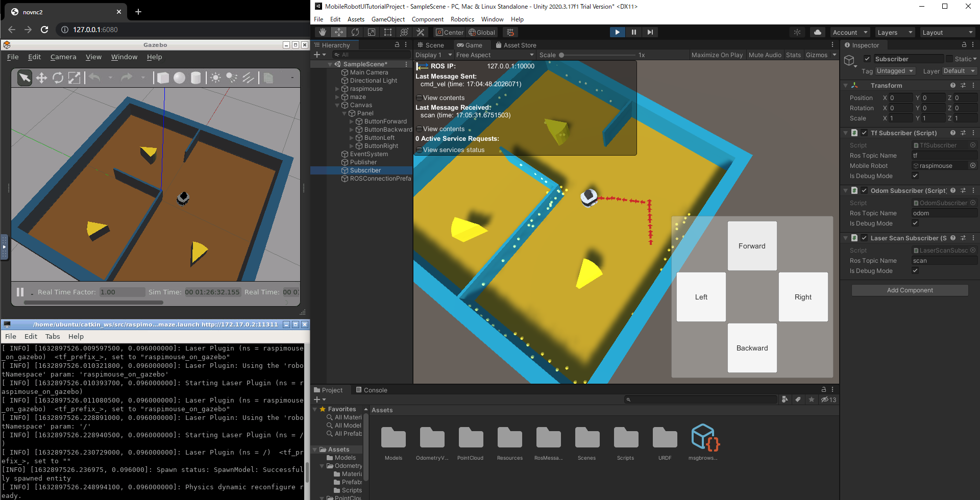Switch to the Scene tab
Viewport: 980px width, 500px height.
pyautogui.click(x=430, y=45)
